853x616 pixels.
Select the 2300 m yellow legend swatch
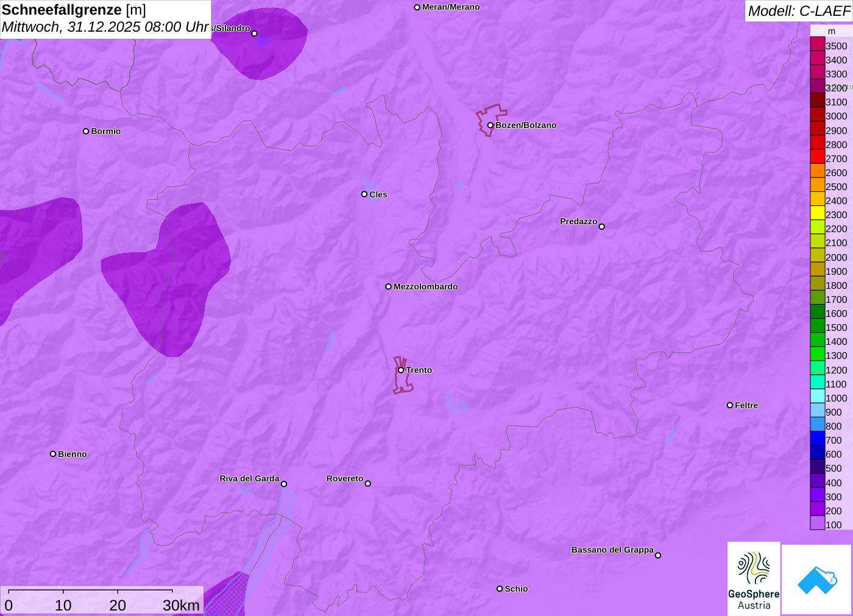click(818, 213)
